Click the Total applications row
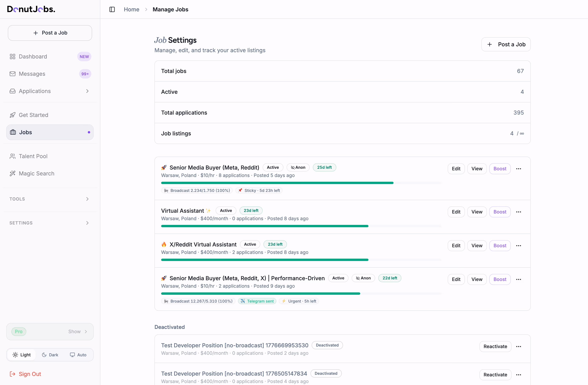588x385 pixels. pyautogui.click(x=342, y=113)
